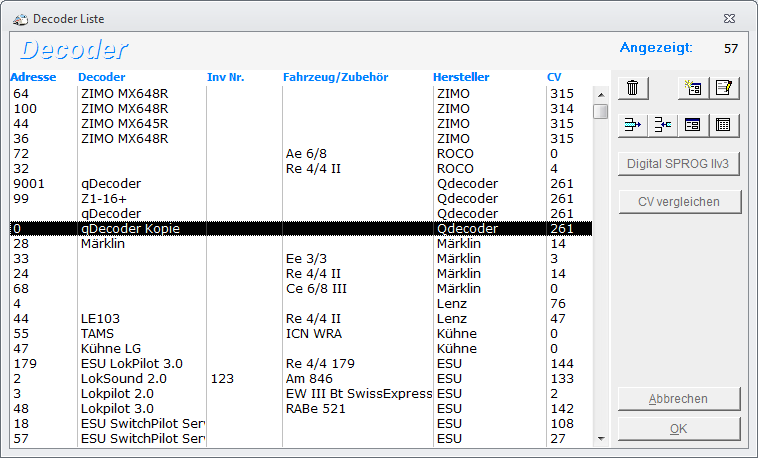Click the Digital SPROG IIv3 button

coord(678,164)
